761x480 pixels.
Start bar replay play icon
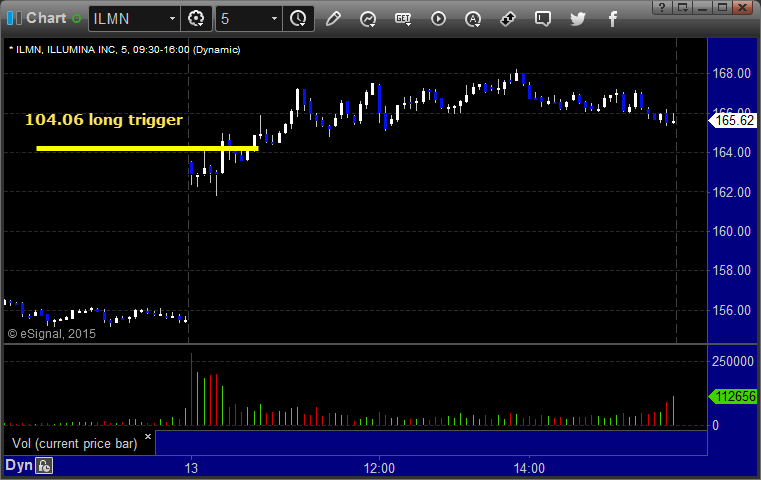(438, 19)
